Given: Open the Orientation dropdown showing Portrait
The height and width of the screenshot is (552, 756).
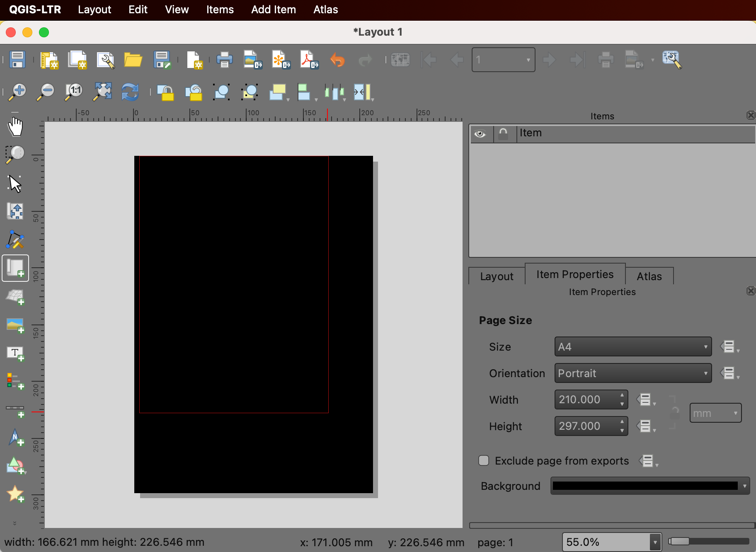Looking at the screenshot, I should click(x=632, y=373).
